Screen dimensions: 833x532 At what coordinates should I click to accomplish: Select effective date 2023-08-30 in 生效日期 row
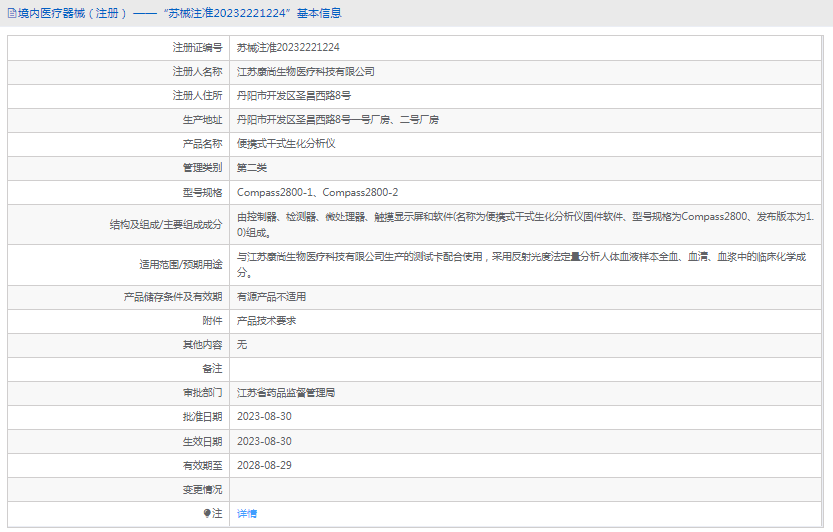click(x=264, y=442)
